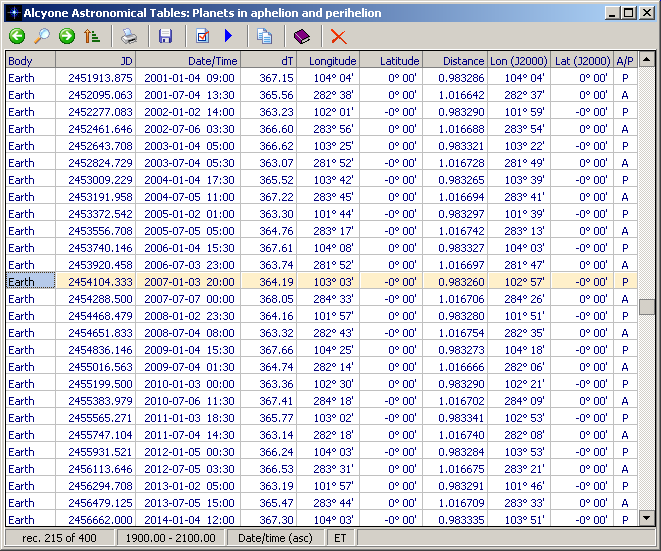
Task: Open help via purple book icon
Action: pos(302,37)
